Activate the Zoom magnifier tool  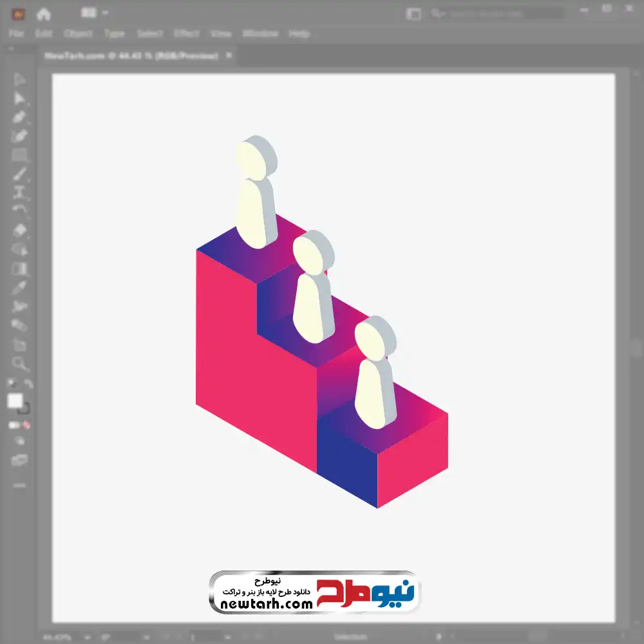[19, 364]
